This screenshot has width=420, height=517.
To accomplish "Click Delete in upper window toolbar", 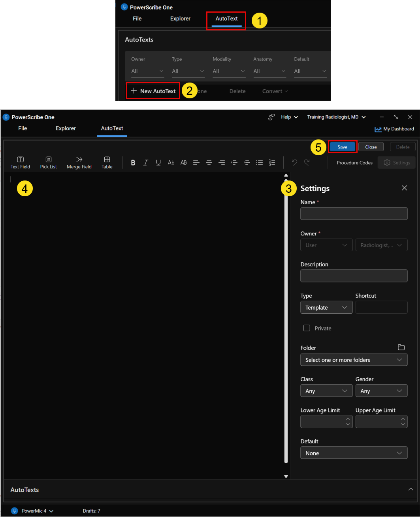I will tap(237, 91).
